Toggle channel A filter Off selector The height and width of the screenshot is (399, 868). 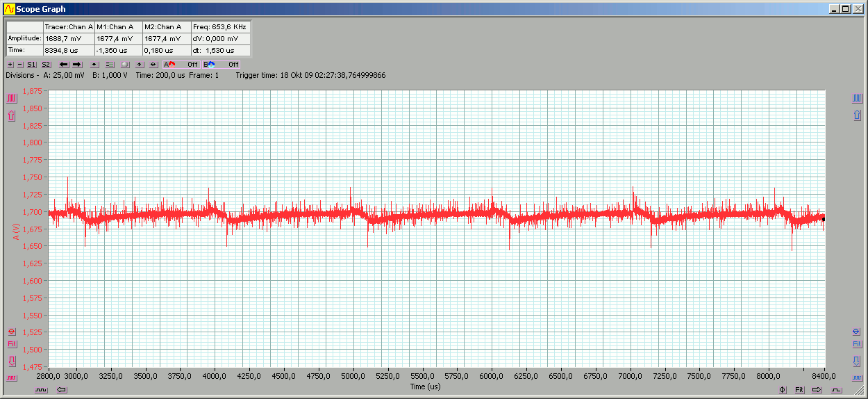click(181, 64)
